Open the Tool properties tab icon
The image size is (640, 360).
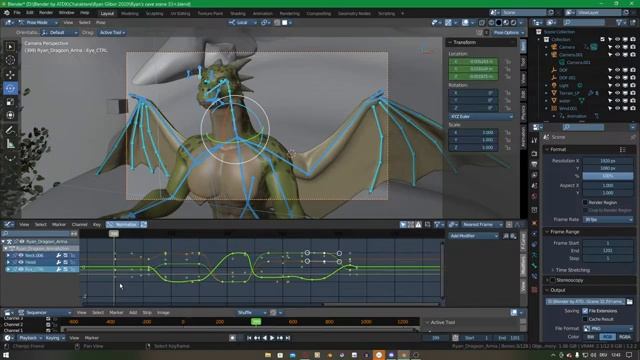pyautogui.click(x=534, y=140)
